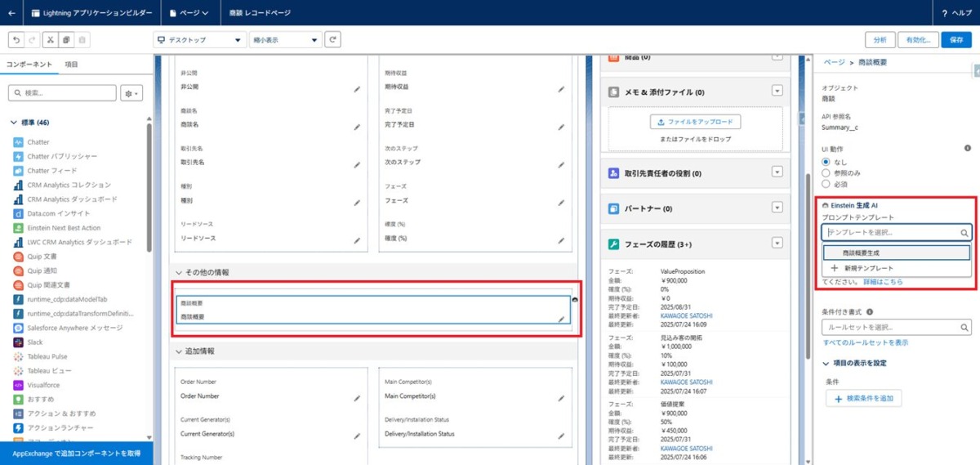Click the 保存 save button
The height and width of the screenshot is (465, 980).
point(957,39)
